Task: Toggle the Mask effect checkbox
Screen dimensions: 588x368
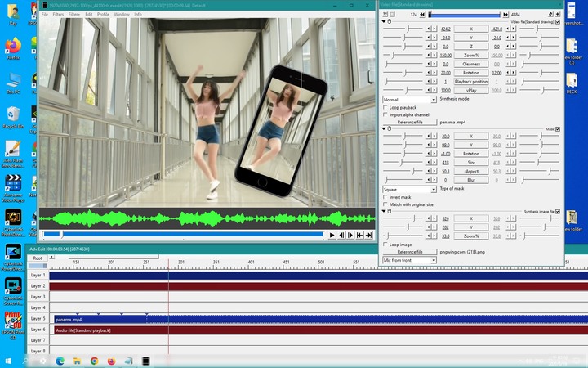Action: pos(558,129)
